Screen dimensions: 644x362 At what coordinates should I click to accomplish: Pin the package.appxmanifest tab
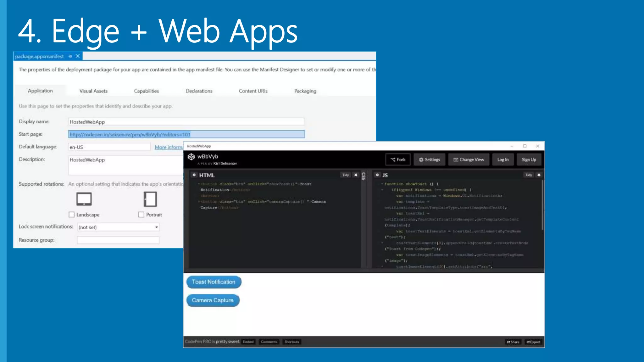coord(70,56)
